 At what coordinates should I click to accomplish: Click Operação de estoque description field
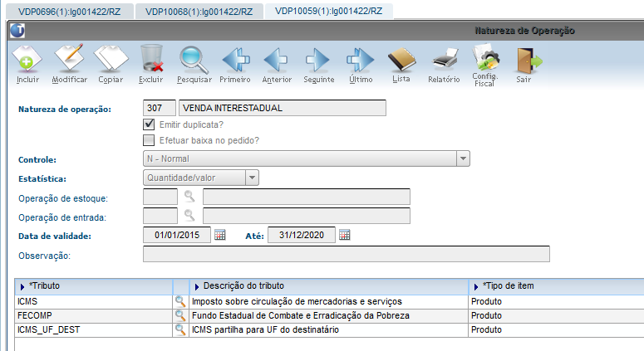[x=307, y=197]
